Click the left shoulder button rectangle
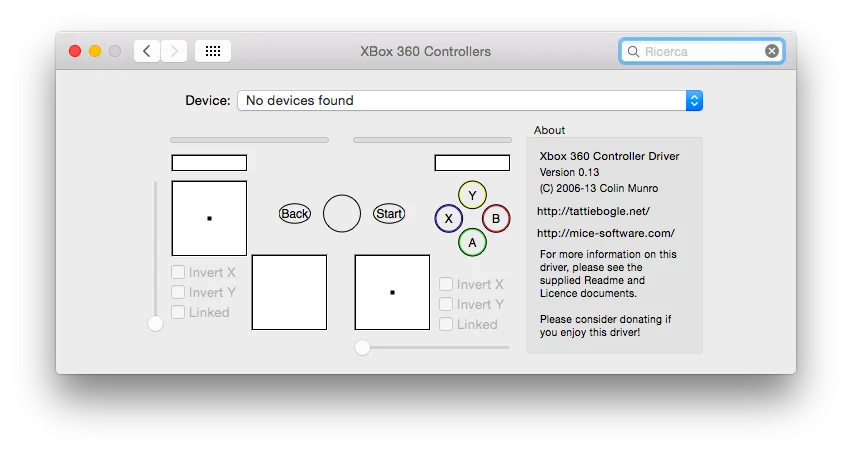 pos(209,163)
